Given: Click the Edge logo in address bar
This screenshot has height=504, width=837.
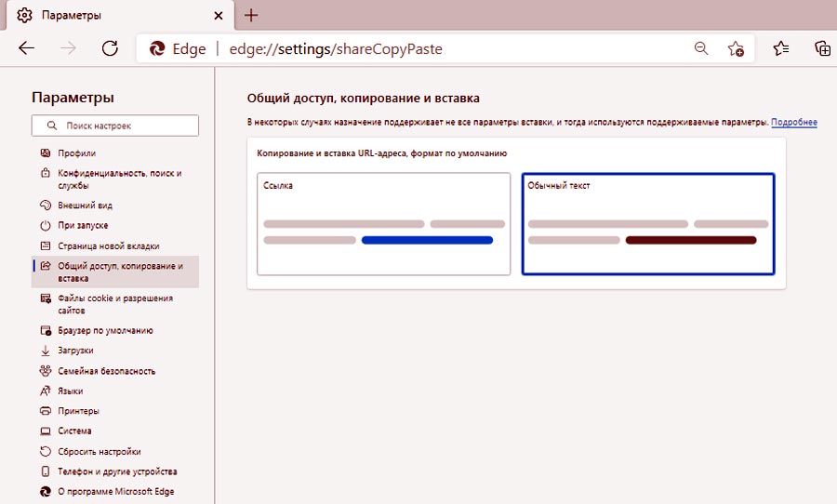Looking at the screenshot, I should pos(157,48).
